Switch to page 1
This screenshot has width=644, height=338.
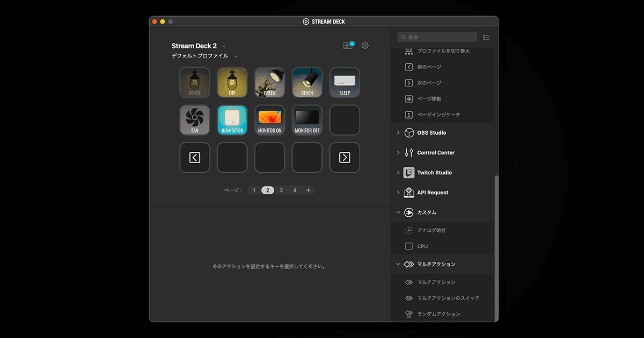[x=254, y=190]
